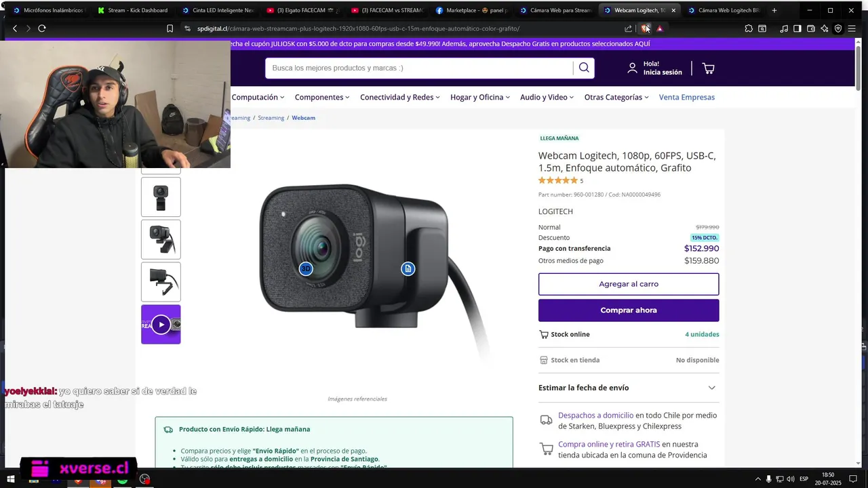This screenshot has width=868, height=488.
Task: Click the browser address bar URL
Action: point(358,28)
